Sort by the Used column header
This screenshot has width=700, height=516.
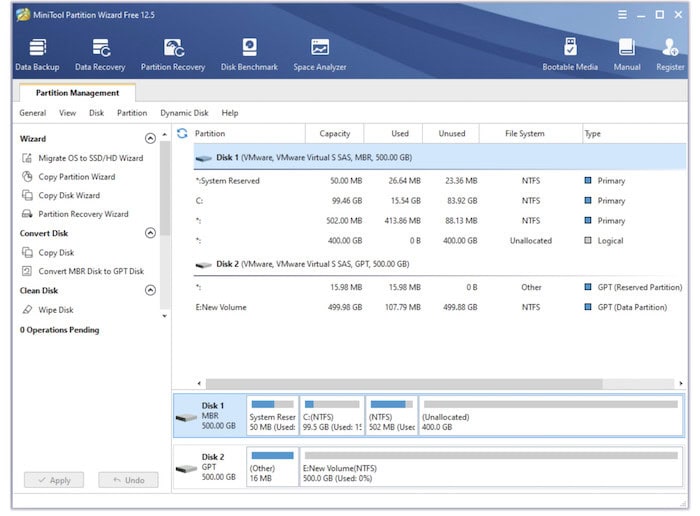[x=393, y=133]
